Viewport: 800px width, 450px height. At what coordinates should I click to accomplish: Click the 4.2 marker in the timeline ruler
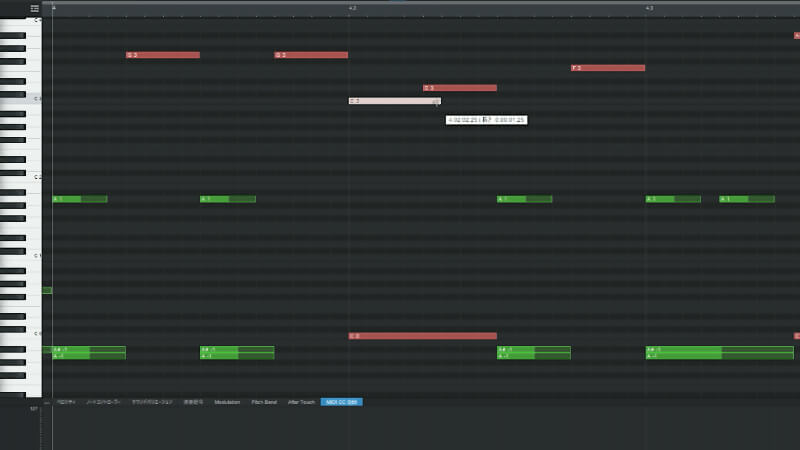353,8
